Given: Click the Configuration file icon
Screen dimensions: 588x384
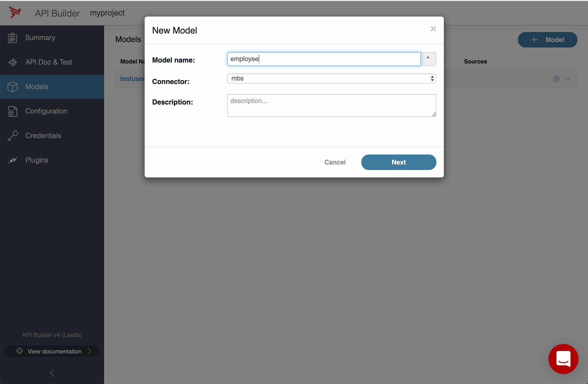Looking at the screenshot, I should (13, 111).
